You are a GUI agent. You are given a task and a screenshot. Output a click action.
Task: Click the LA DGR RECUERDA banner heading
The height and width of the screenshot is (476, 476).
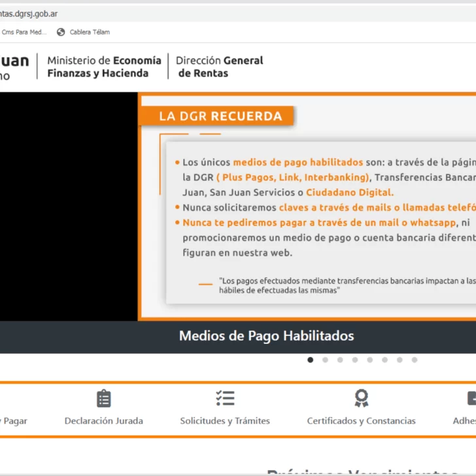pyautogui.click(x=221, y=116)
